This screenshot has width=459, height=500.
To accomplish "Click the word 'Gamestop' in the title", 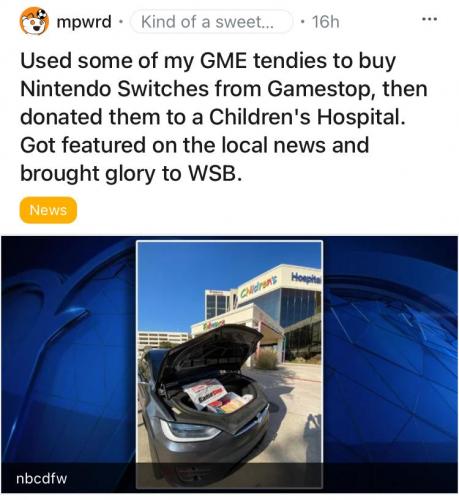I will (319, 89).
